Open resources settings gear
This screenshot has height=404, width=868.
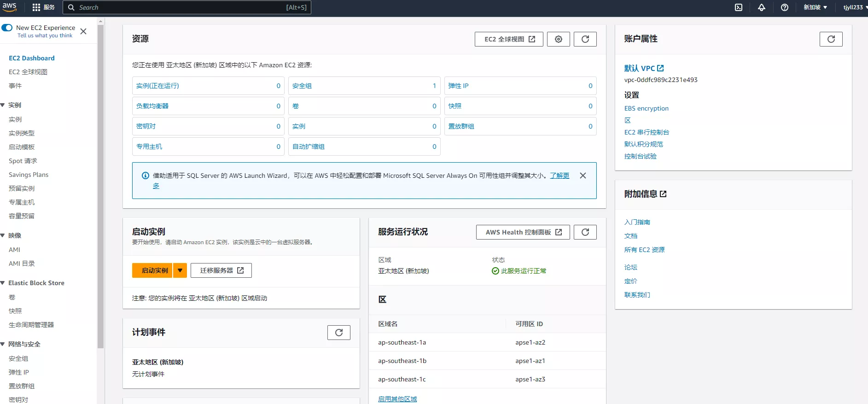point(559,39)
